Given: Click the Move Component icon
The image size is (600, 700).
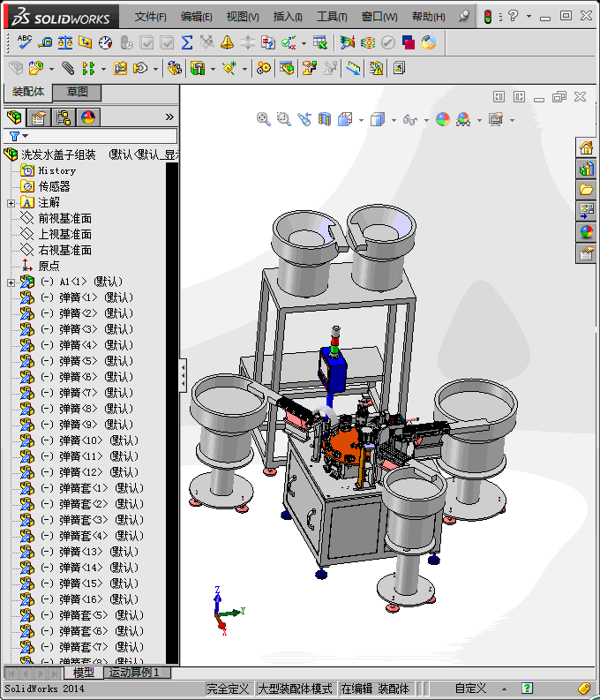Looking at the screenshot, I should [140, 68].
